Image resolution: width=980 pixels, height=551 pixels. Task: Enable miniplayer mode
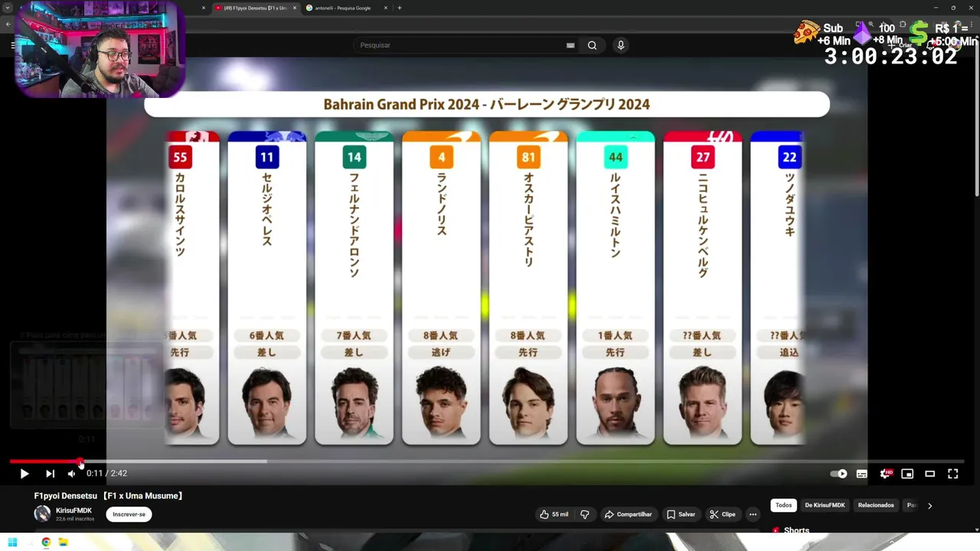(x=907, y=474)
